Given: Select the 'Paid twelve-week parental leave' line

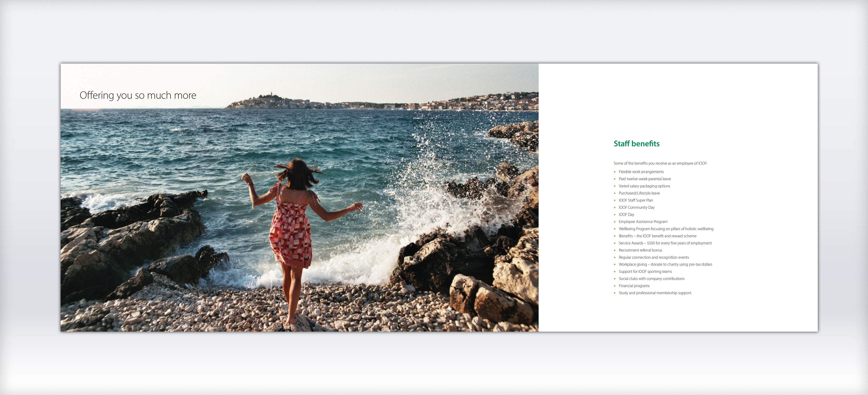Looking at the screenshot, I should tap(644, 179).
